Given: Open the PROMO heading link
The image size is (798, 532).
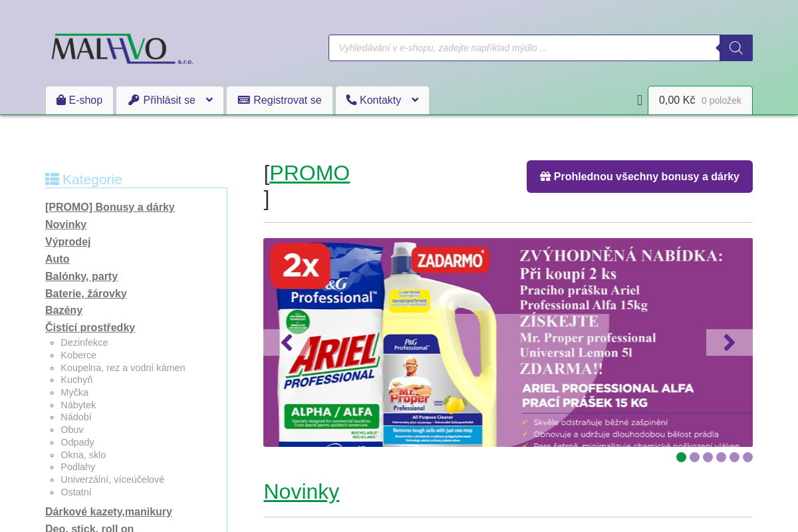Looking at the screenshot, I should point(309,173).
